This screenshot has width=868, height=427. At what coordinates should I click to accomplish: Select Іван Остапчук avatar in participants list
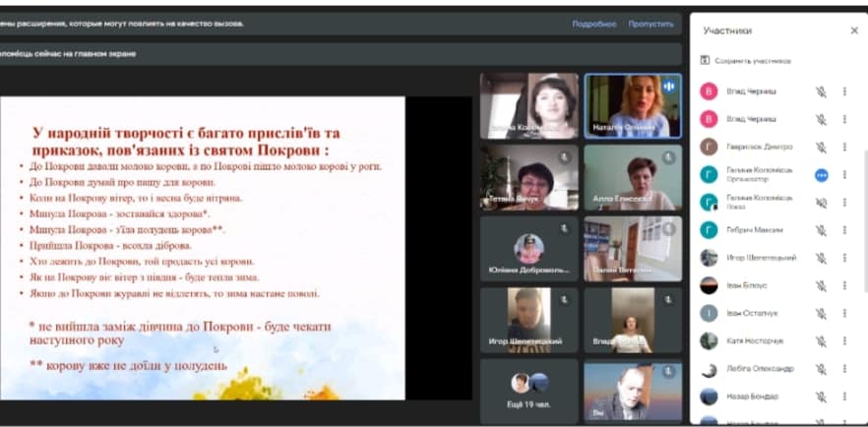(x=709, y=313)
